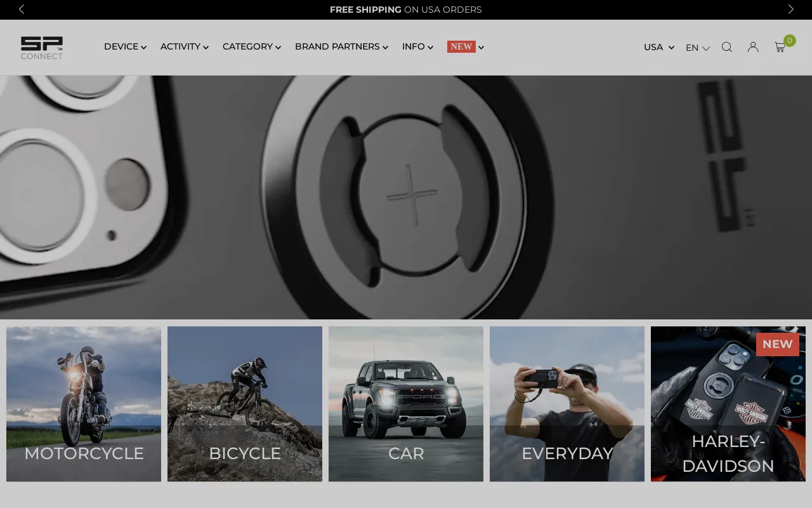
Task: Click the SP Connect logo
Action: coord(42,48)
